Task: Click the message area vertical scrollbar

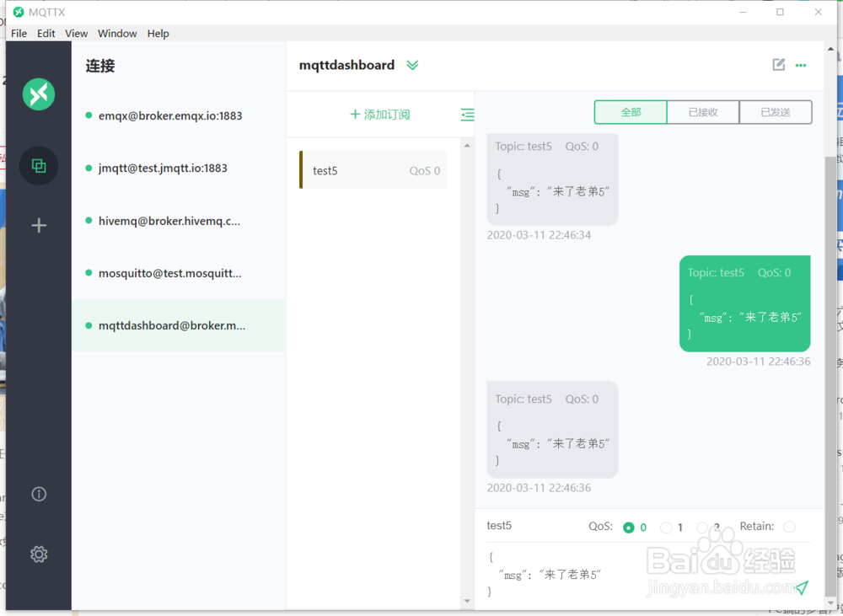Action: [x=830, y=377]
